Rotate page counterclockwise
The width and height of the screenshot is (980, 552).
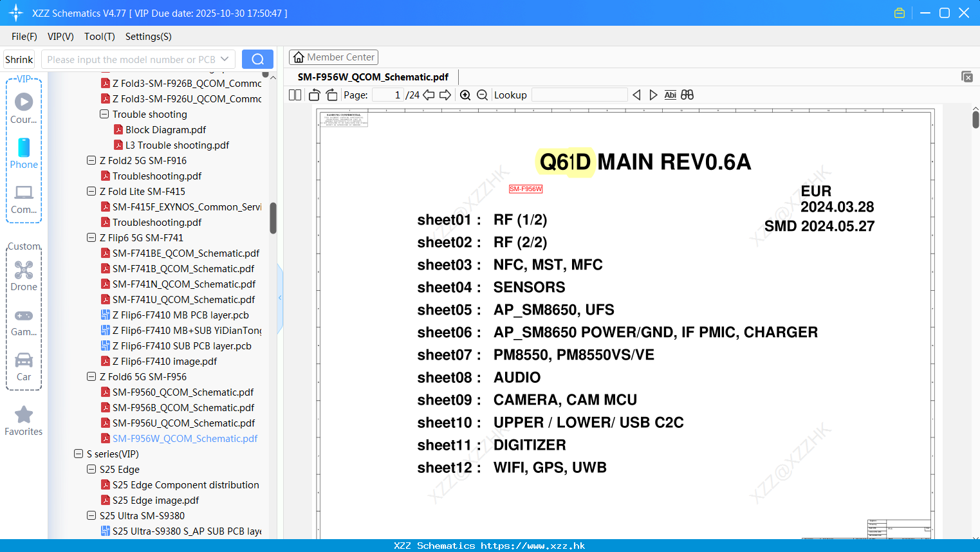pos(315,95)
